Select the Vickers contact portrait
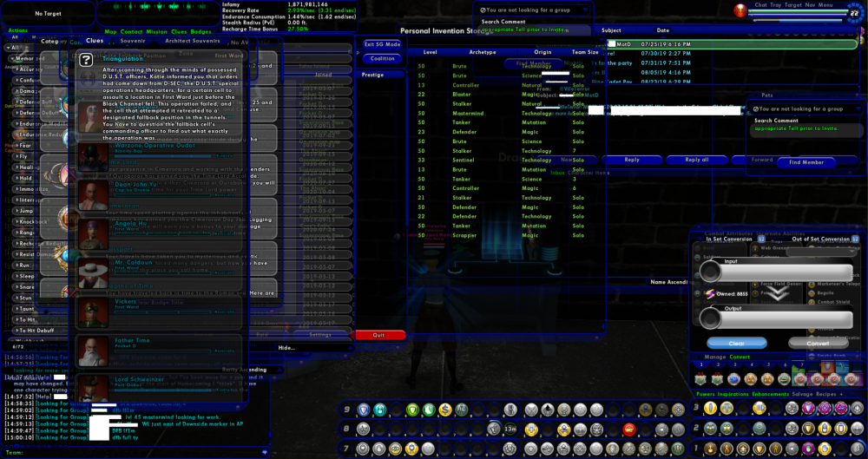The width and height of the screenshot is (868, 459). pos(93,312)
